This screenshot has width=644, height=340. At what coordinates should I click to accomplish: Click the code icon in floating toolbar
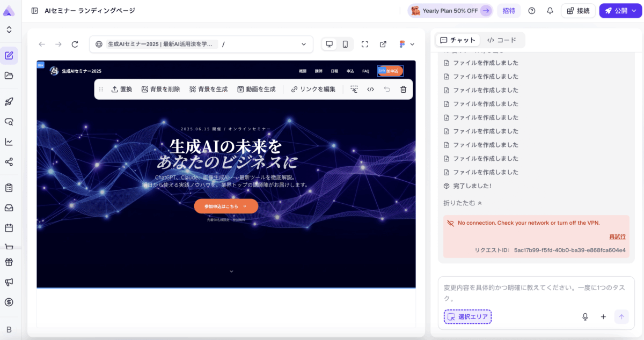pos(370,89)
